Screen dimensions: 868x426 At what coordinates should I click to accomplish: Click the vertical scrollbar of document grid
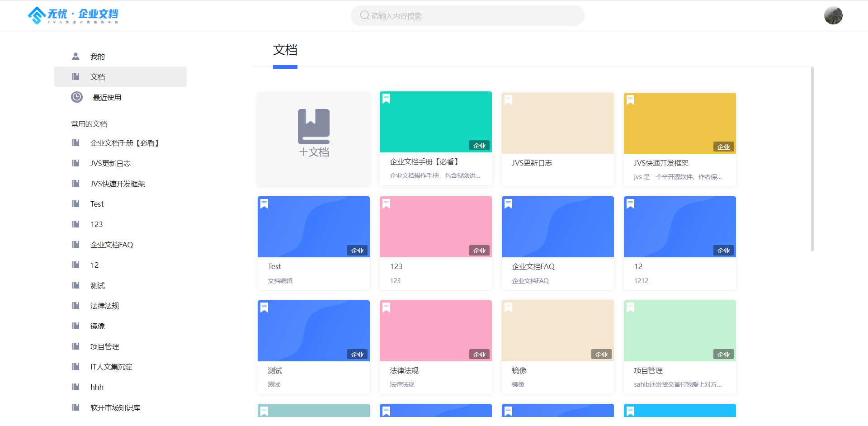coord(812,159)
